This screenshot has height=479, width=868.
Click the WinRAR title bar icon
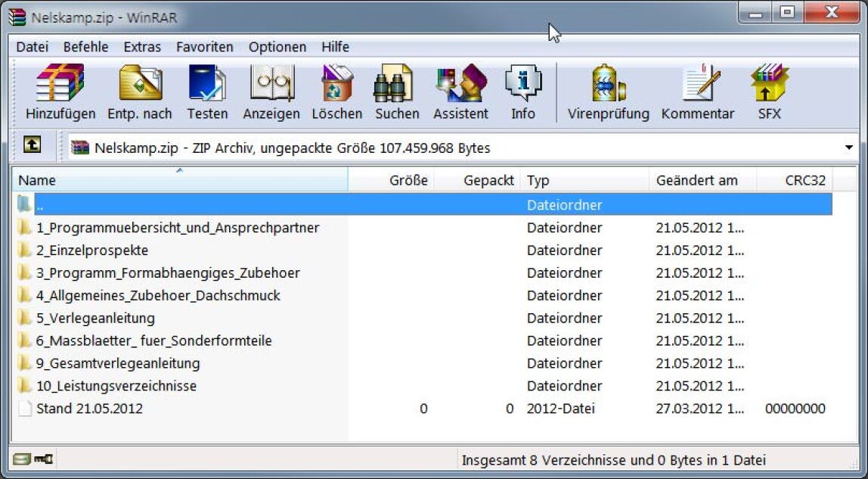click(x=17, y=17)
